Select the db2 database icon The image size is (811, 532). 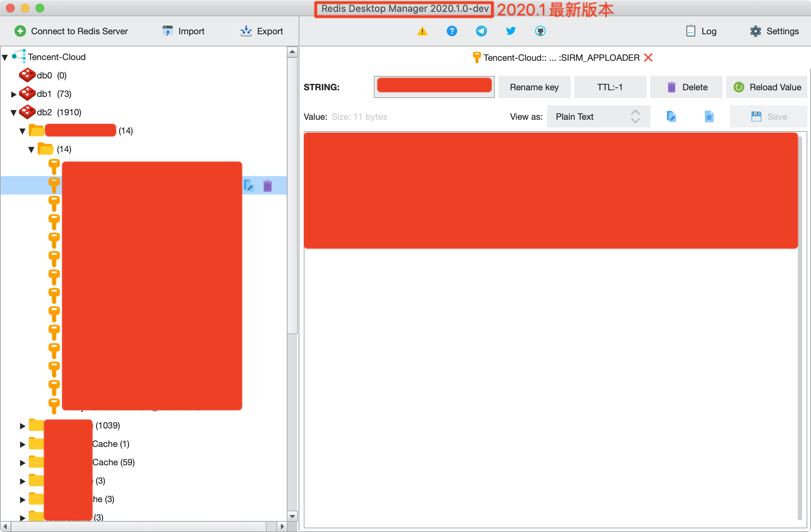[27, 112]
